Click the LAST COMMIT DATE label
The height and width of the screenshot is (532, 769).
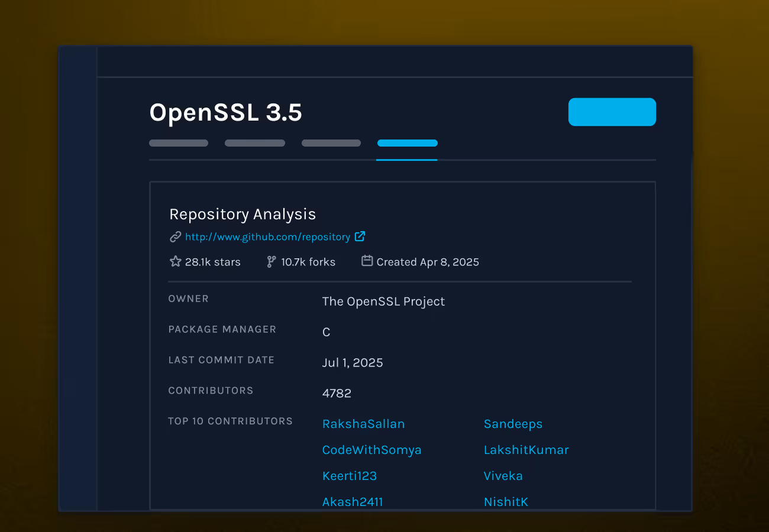click(x=221, y=360)
